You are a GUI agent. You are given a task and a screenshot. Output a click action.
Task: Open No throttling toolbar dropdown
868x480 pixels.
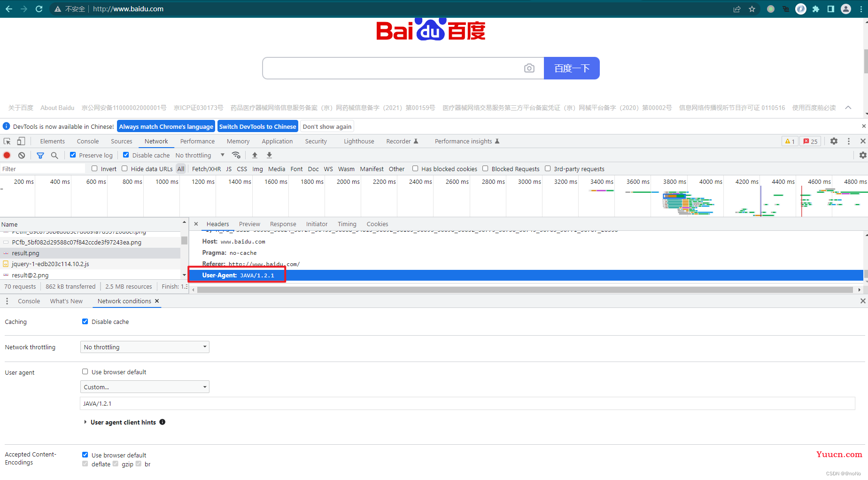click(200, 155)
